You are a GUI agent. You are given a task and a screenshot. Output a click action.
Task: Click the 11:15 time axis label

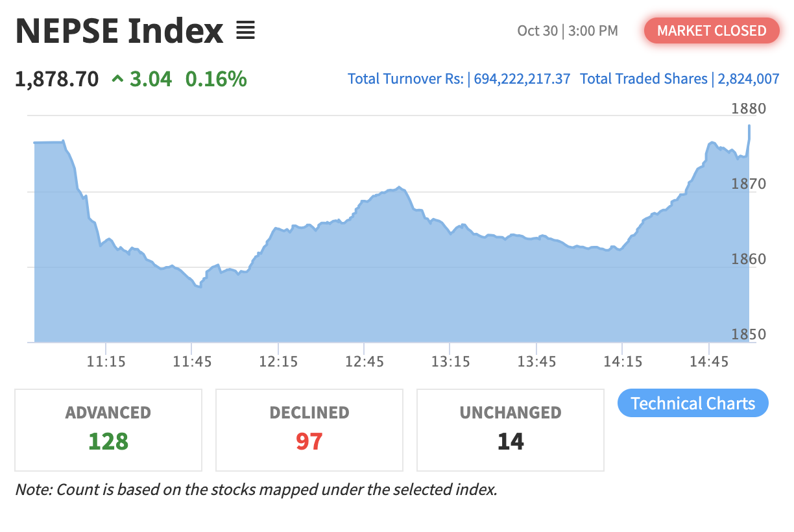106,361
